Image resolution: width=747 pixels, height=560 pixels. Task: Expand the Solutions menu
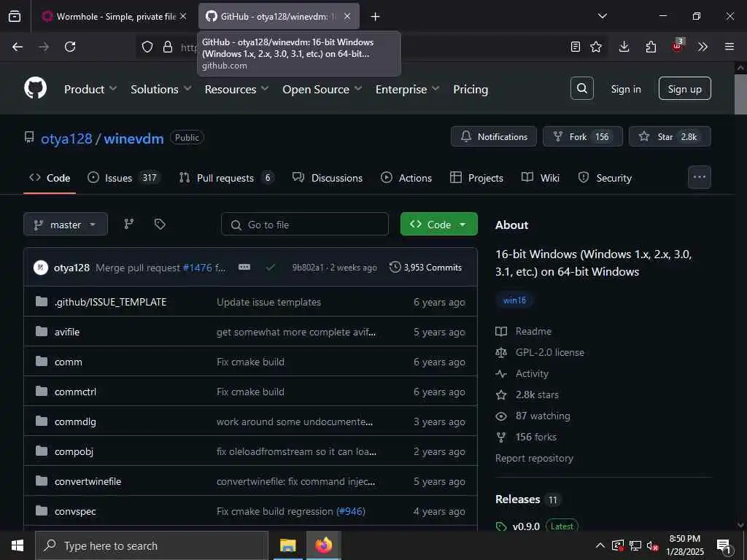point(161,89)
